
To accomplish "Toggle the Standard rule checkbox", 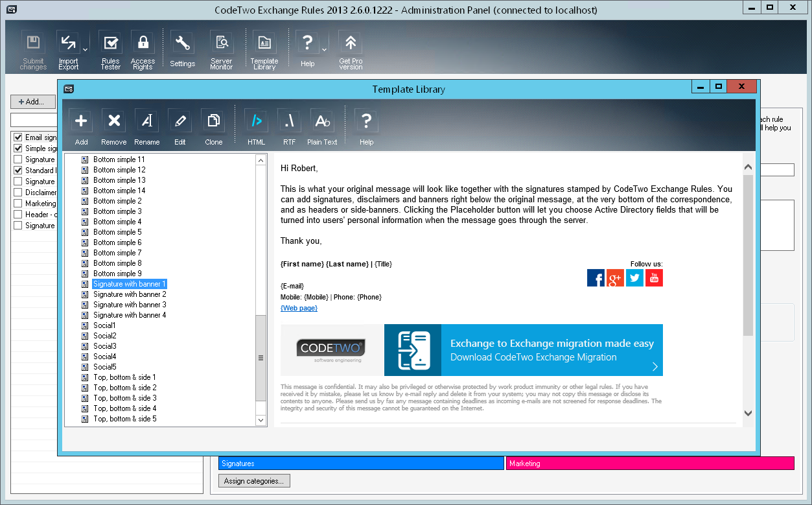I will pos(18,170).
